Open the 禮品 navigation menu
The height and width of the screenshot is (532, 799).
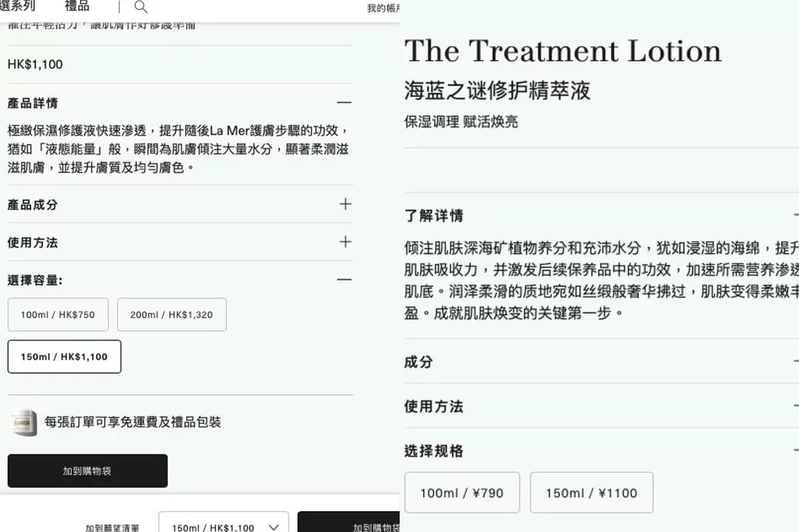[x=78, y=6]
